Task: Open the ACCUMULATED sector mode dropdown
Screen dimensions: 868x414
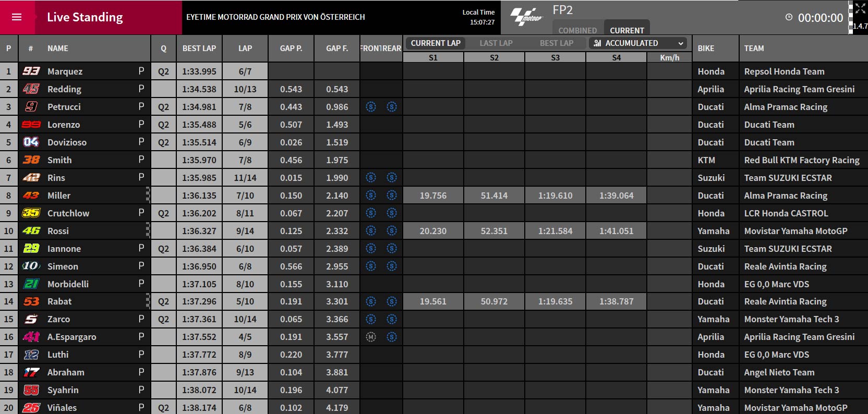Action: click(x=638, y=43)
